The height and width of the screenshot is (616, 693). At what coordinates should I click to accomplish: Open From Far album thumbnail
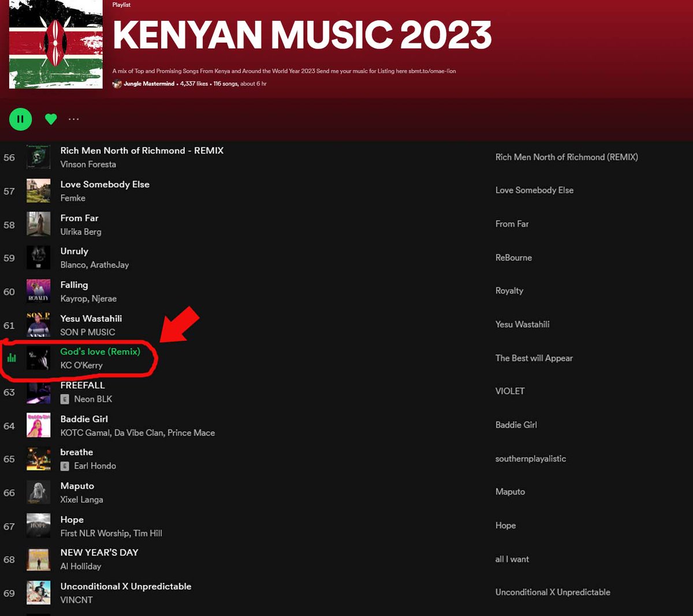[39, 224]
